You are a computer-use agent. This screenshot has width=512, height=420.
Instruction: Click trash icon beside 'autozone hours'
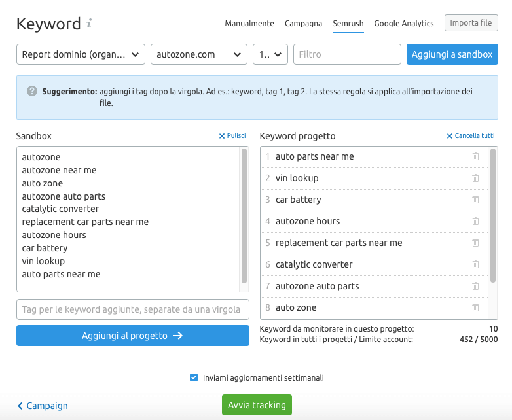coord(475,221)
